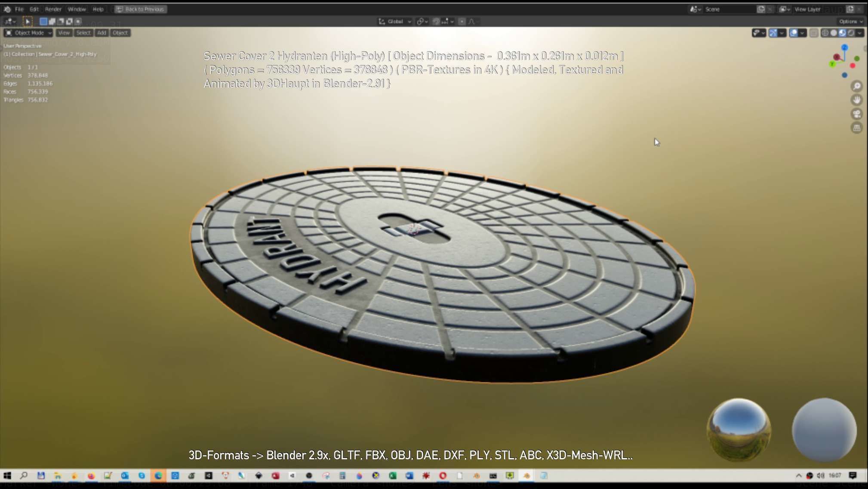The height and width of the screenshot is (489, 868).
Task: Toggle proportional editing
Action: 462,21
